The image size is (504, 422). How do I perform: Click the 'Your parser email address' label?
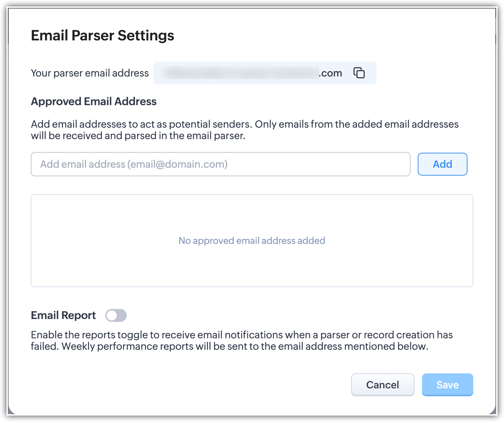pyautogui.click(x=89, y=73)
